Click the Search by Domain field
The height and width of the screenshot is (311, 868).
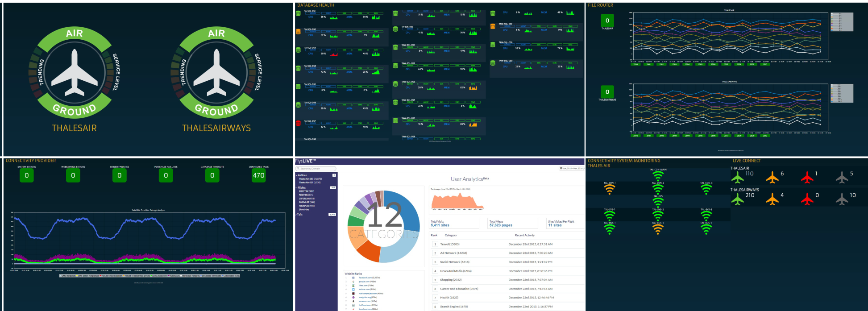[316, 169]
